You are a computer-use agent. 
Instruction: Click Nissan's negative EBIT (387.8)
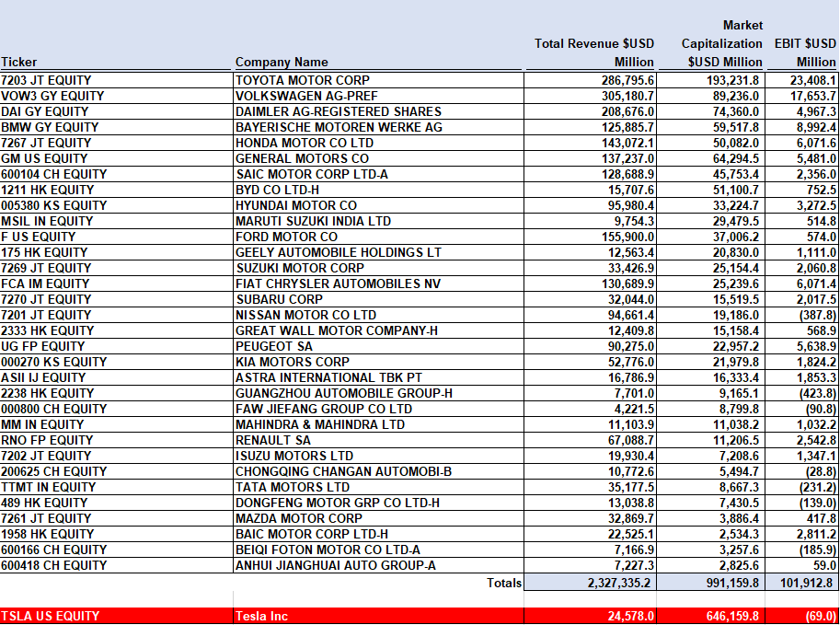coord(818,315)
